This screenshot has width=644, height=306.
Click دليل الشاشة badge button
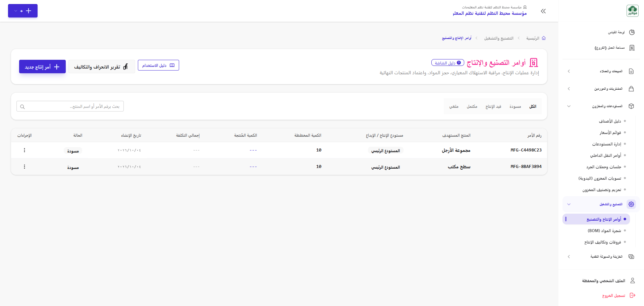(448, 63)
